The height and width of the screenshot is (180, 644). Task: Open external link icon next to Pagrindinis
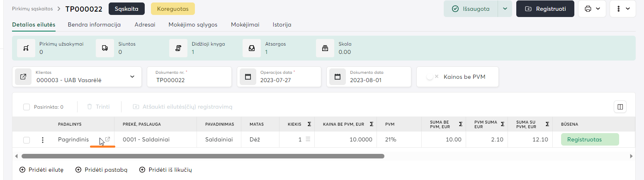pos(107,140)
